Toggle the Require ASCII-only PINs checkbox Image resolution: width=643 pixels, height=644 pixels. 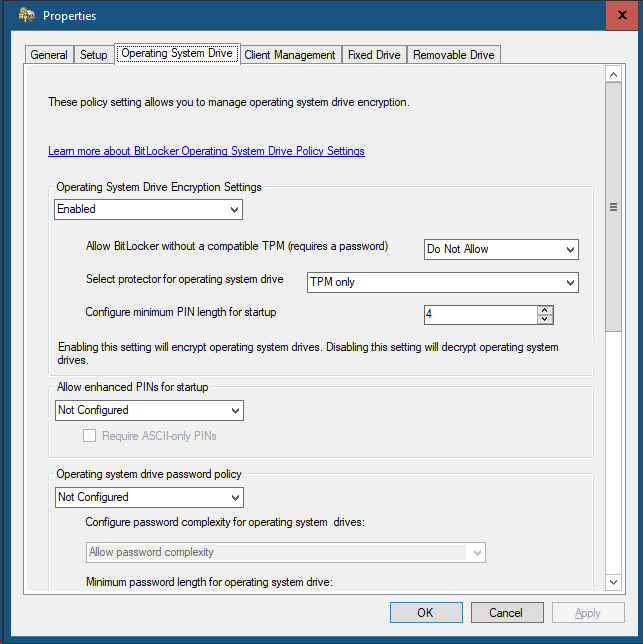click(90, 436)
